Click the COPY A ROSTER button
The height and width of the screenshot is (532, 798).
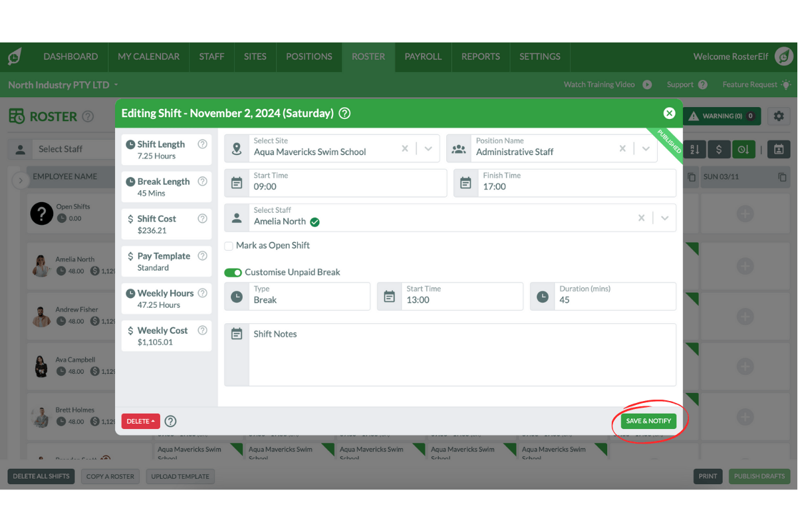[110, 476]
